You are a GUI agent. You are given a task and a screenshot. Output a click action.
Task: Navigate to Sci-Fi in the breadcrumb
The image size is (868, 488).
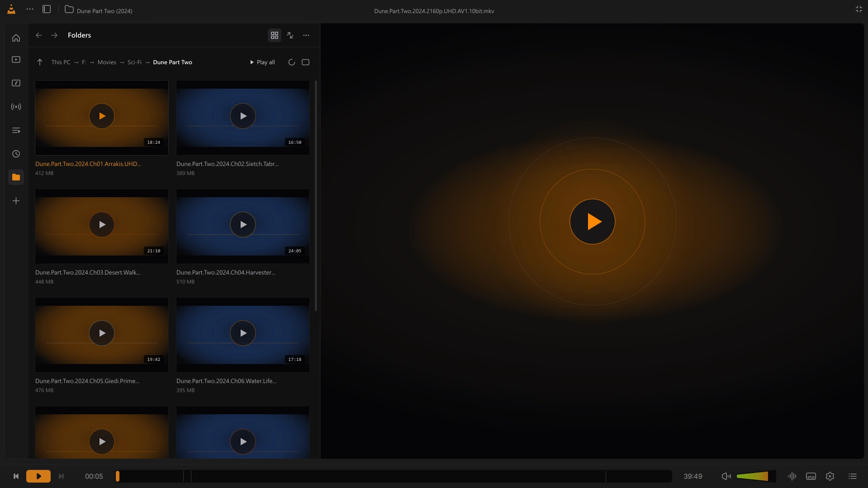tap(134, 62)
